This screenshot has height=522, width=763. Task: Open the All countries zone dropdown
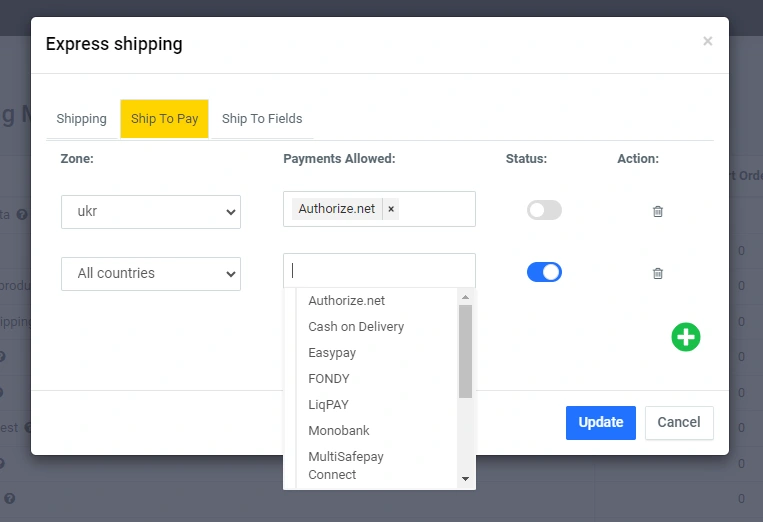coord(150,273)
